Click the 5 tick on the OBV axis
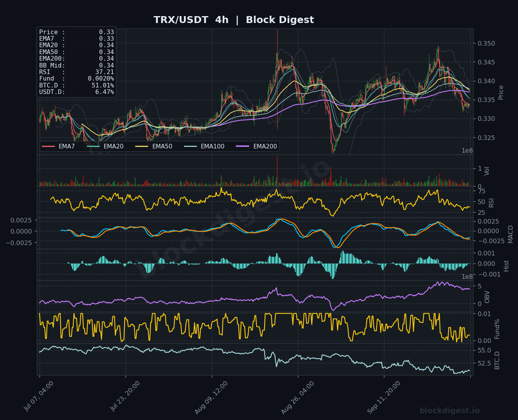This screenshot has height=420, width=518. [x=480, y=287]
